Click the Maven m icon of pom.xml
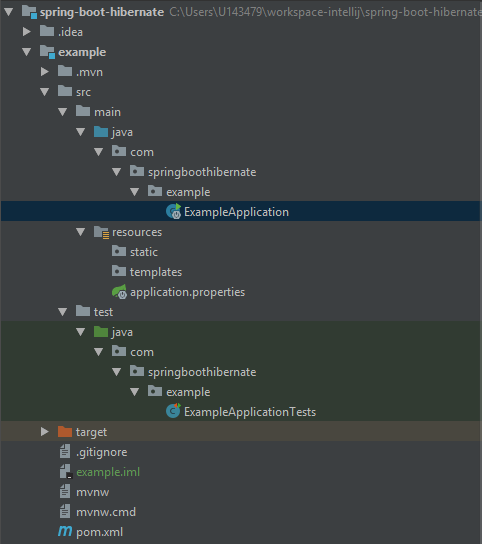Viewport: 482px width, 544px height. 65,531
